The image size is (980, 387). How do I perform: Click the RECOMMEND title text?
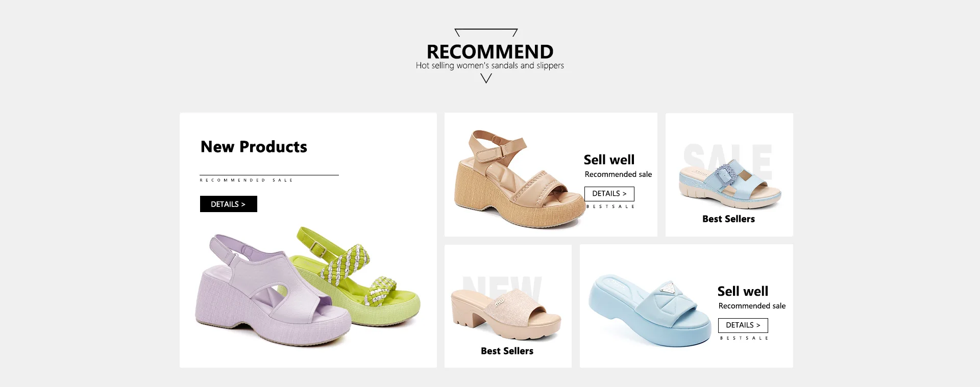click(x=490, y=51)
